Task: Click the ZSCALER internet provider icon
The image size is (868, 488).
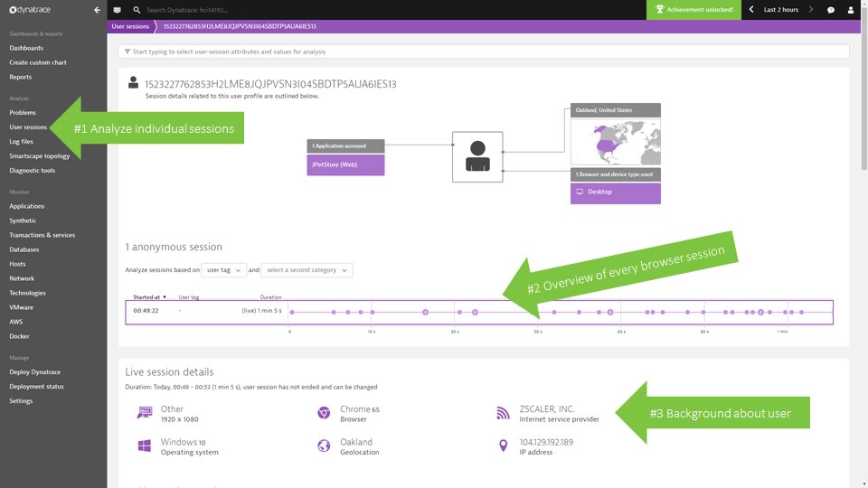Action: [503, 413]
